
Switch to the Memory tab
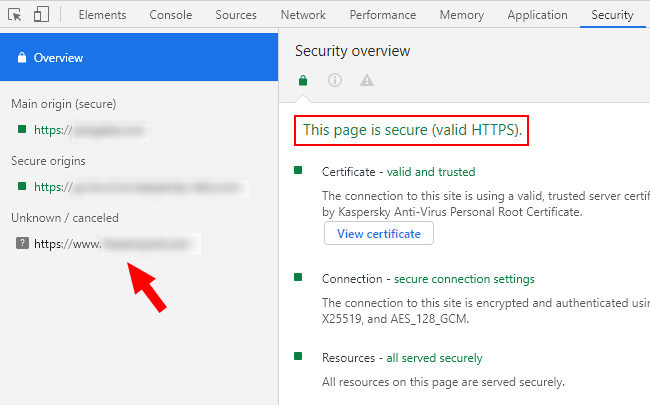click(x=462, y=15)
